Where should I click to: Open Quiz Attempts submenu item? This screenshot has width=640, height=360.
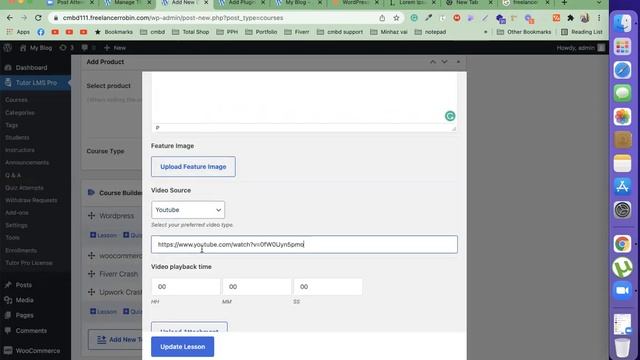click(24, 188)
